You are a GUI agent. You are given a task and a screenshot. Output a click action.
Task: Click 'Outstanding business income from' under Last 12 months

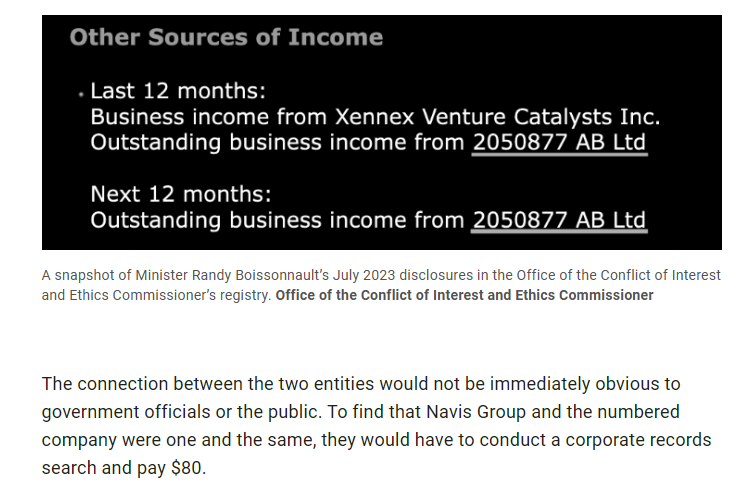tap(278, 143)
